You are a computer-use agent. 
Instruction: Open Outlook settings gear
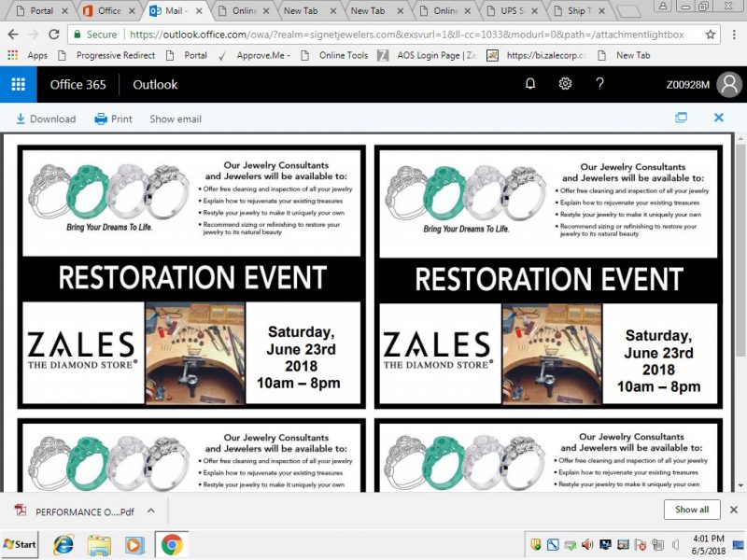tap(565, 84)
